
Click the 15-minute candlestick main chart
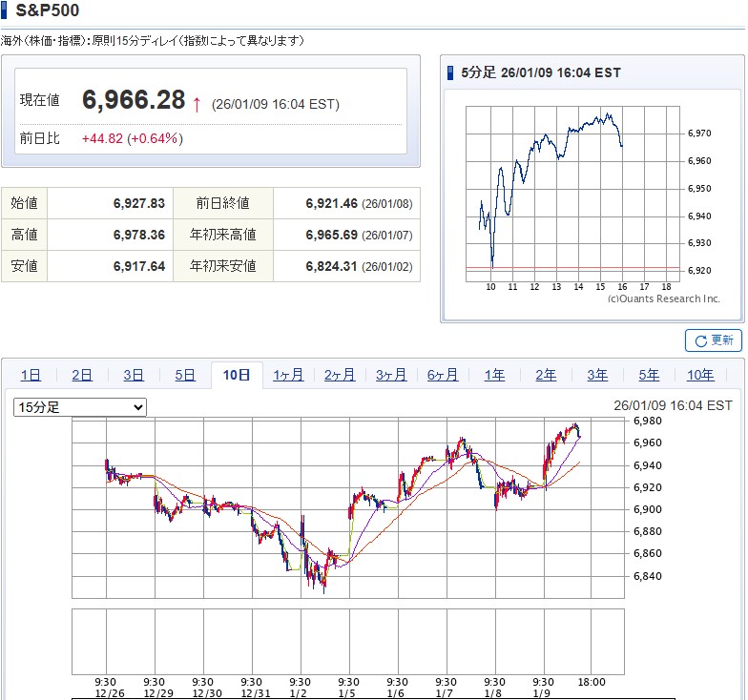tap(348, 508)
